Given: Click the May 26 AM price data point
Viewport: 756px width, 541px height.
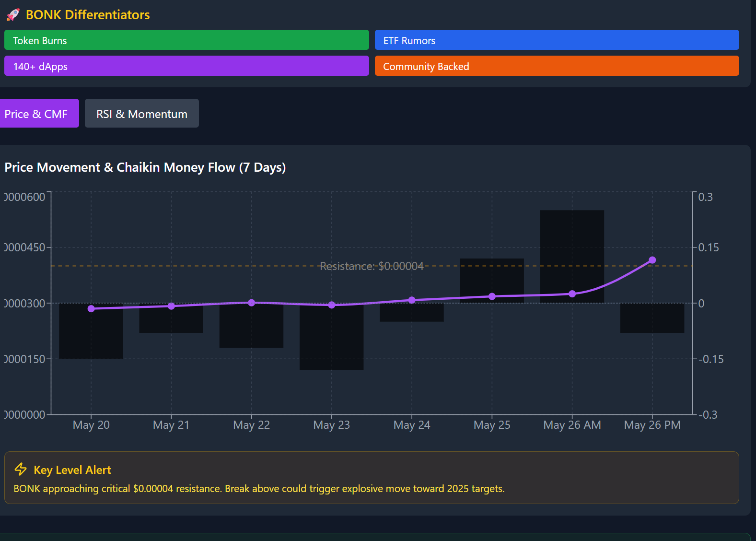Looking at the screenshot, I should coord(572,294).
